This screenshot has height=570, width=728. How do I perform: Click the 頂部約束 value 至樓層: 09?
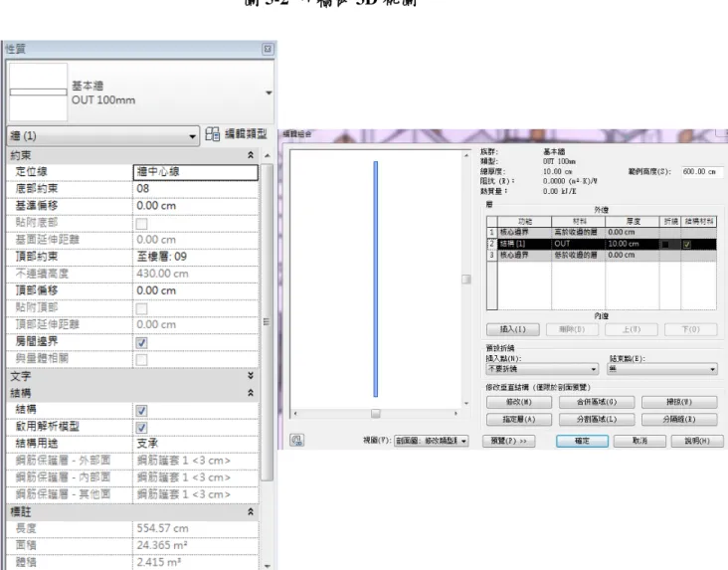(196, 257)
